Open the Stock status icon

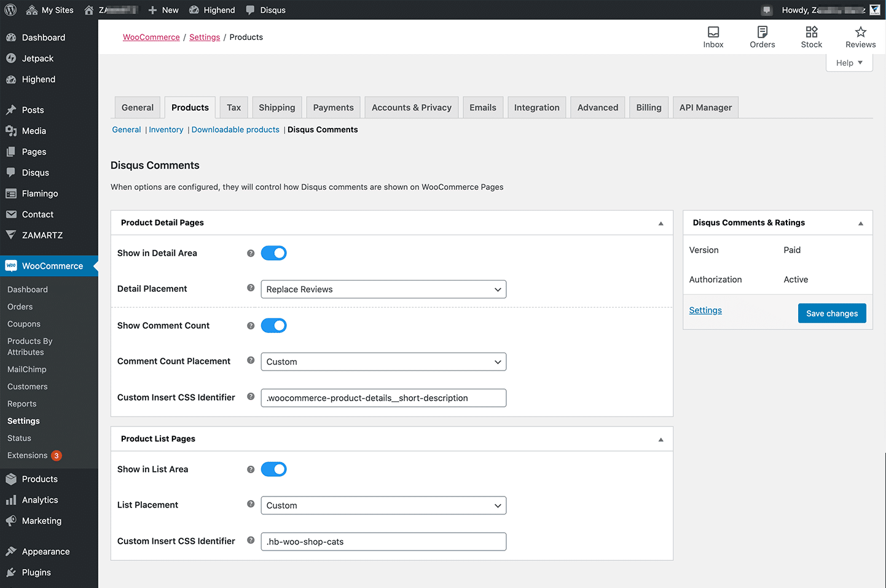[811, 36]
